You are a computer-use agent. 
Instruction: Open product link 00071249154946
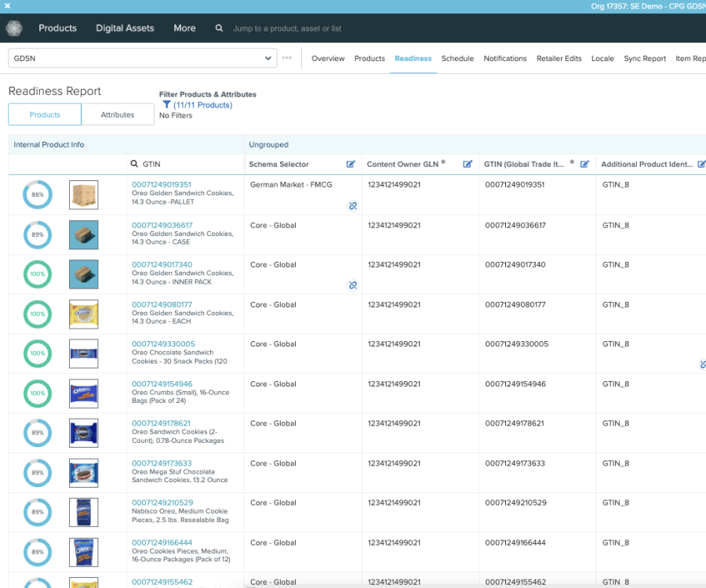pos(162,383)
